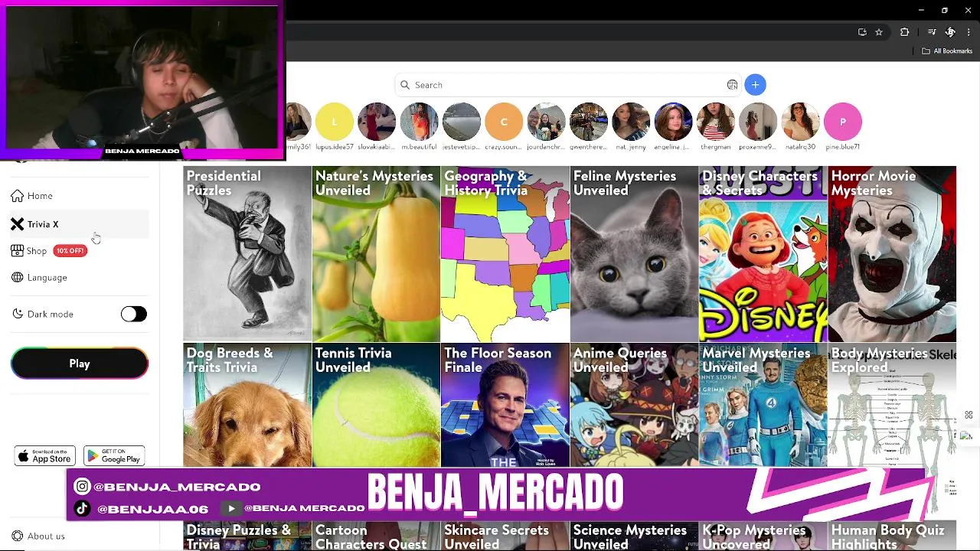Click the globe icon in the search bar
This screenshot has width=980, height=551.
pyautogui.click(x=732, y=85)
